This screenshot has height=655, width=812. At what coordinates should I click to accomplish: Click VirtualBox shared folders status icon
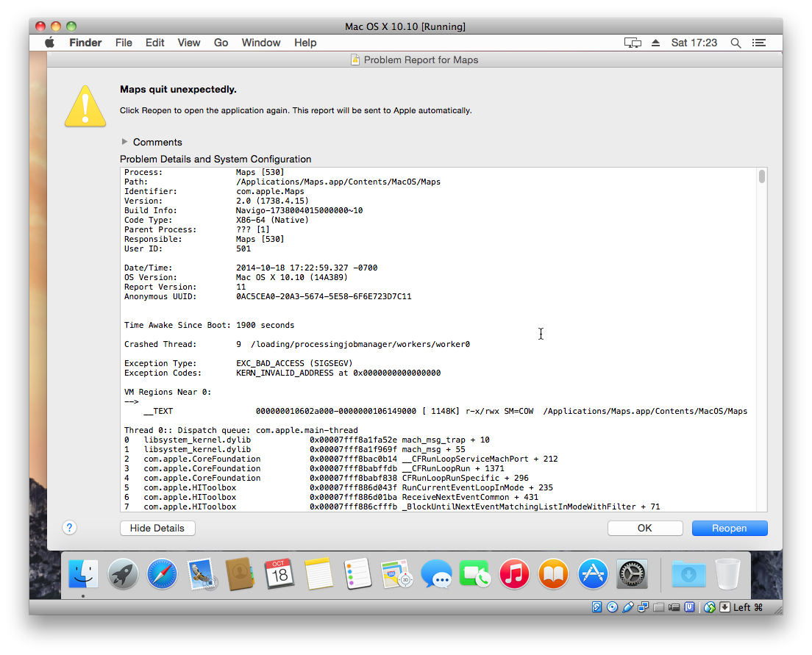pos(659,607)
